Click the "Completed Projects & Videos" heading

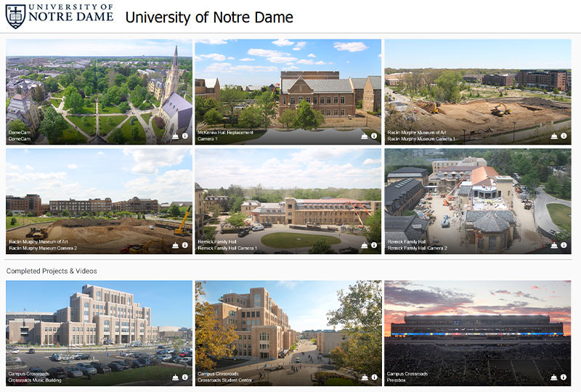click(52, 271)
